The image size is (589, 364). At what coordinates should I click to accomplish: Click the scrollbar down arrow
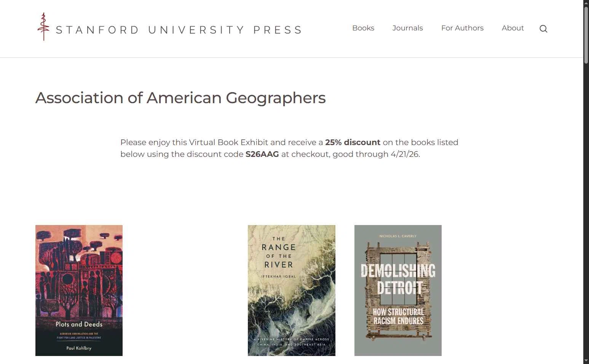[x=586, y=361]
